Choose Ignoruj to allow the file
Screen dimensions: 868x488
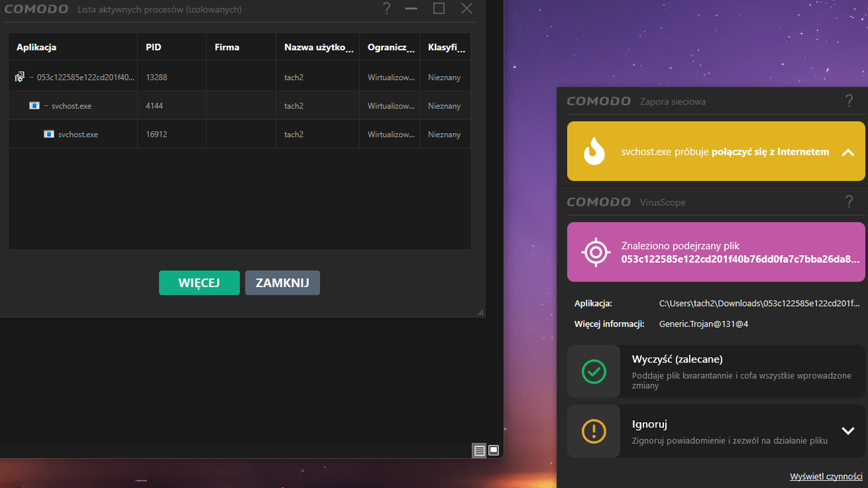click(x=717, y=431)
